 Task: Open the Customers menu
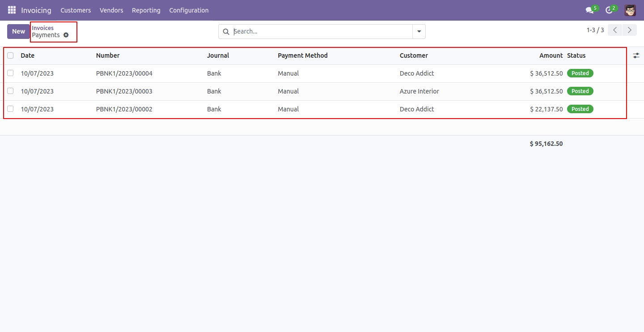point(76,10)
